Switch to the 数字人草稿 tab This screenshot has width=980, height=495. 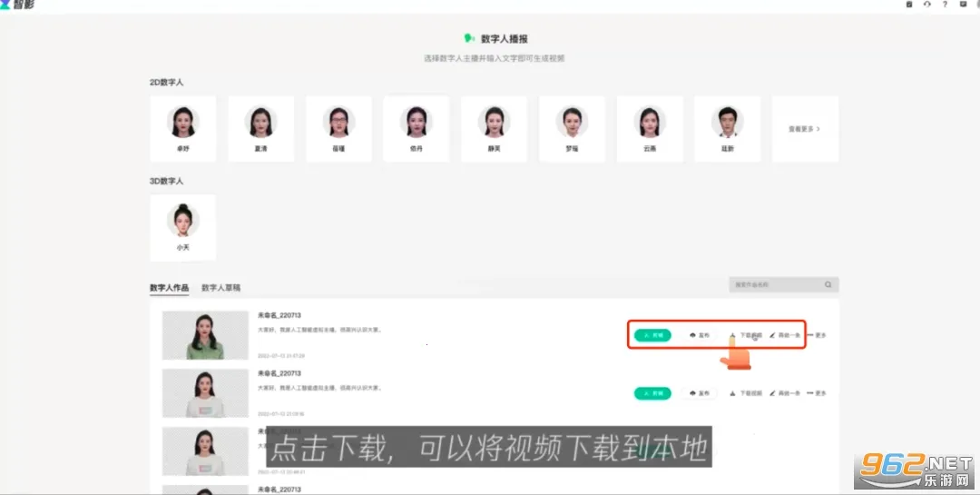[x=220, y=288]
